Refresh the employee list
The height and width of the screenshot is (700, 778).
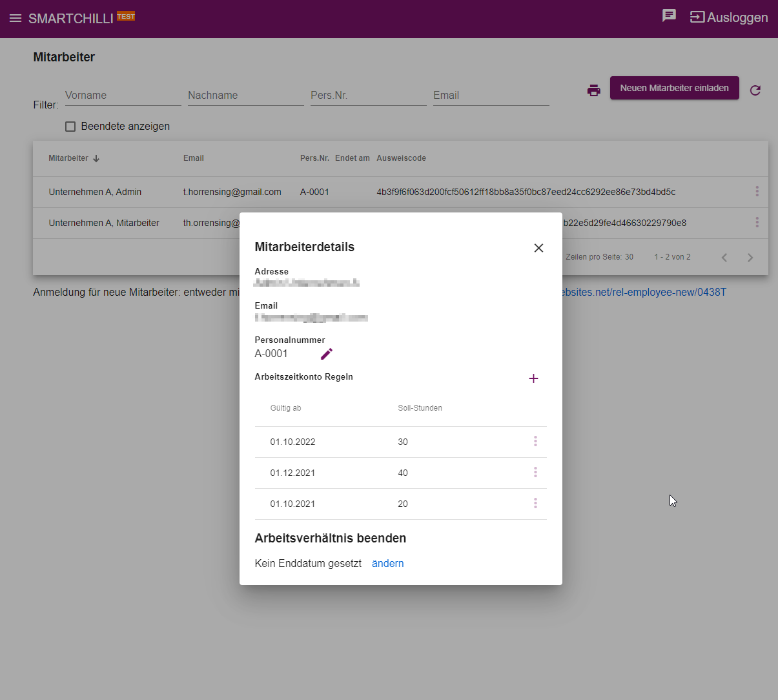(755, 90)
